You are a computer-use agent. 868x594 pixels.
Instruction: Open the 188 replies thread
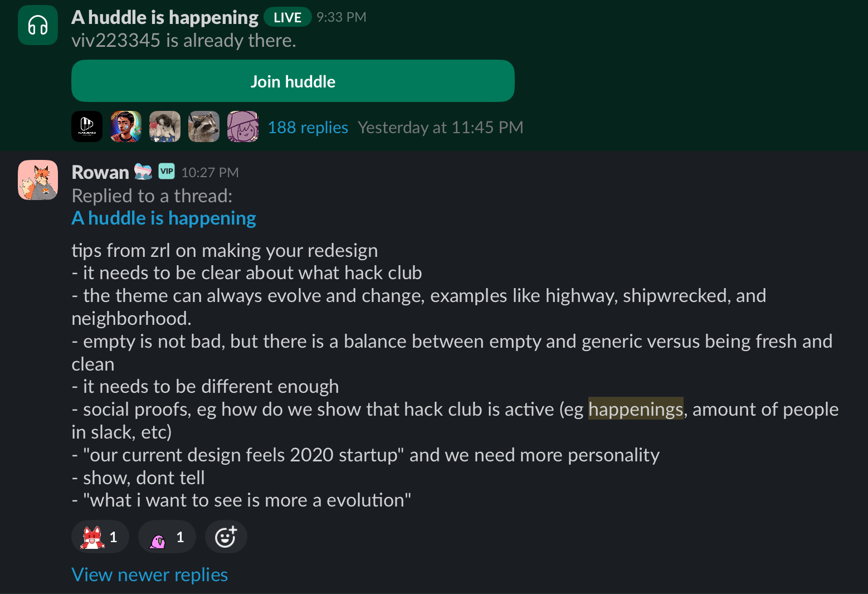click(308, 128)
